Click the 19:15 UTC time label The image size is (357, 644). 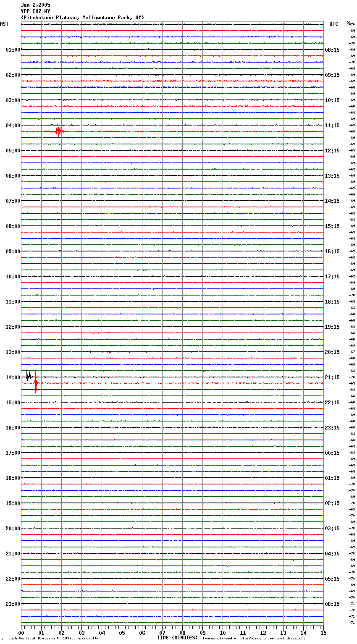(x=332, y=327)
